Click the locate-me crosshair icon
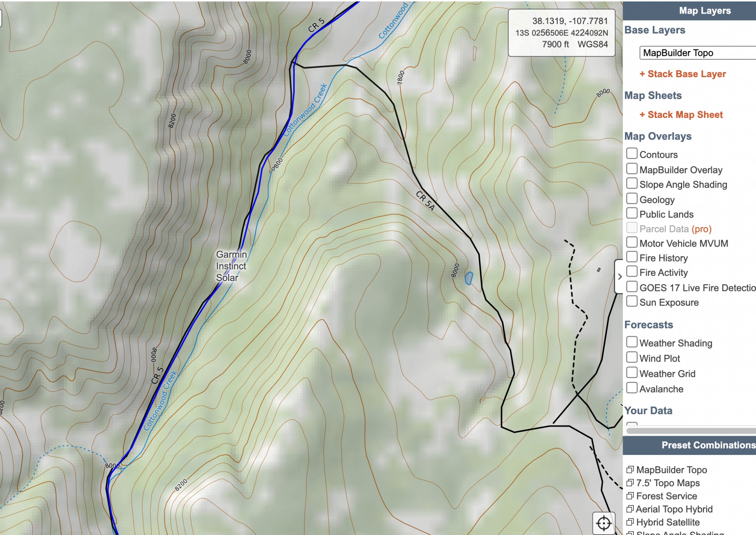756x535 pixels. [x=604, y=523]
